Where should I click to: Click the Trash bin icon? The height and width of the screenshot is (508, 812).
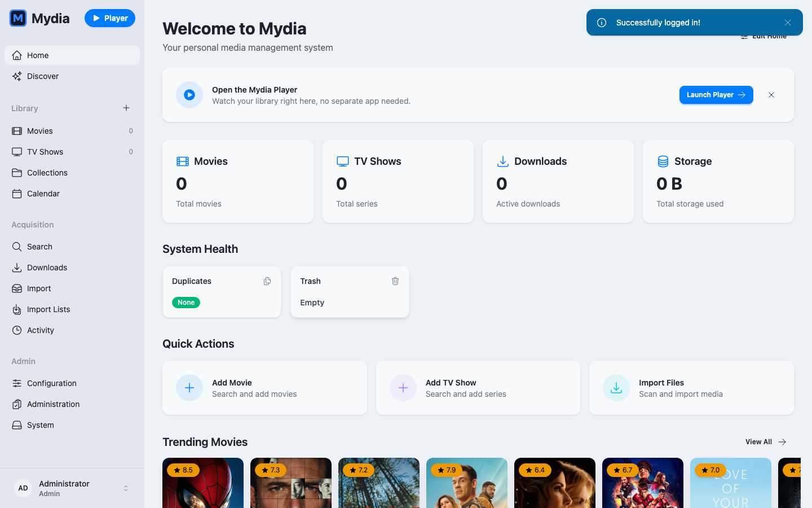point(395,281)
